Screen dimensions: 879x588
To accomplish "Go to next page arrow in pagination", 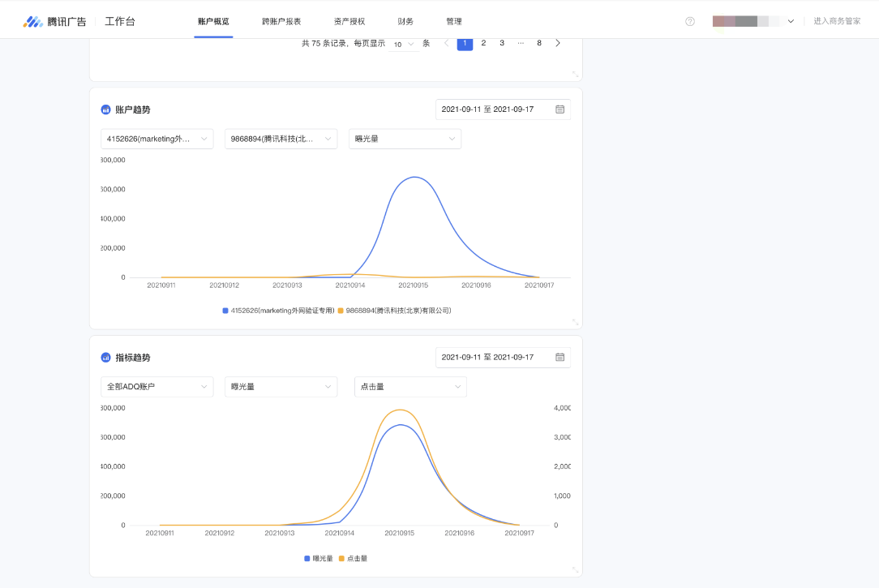I will coord(558,44).
